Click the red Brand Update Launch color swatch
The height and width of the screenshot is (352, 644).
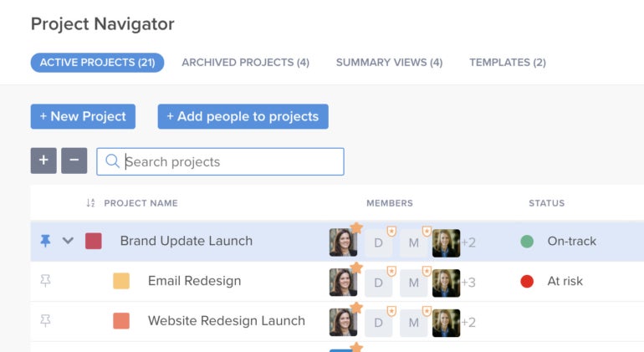(94, 241)
